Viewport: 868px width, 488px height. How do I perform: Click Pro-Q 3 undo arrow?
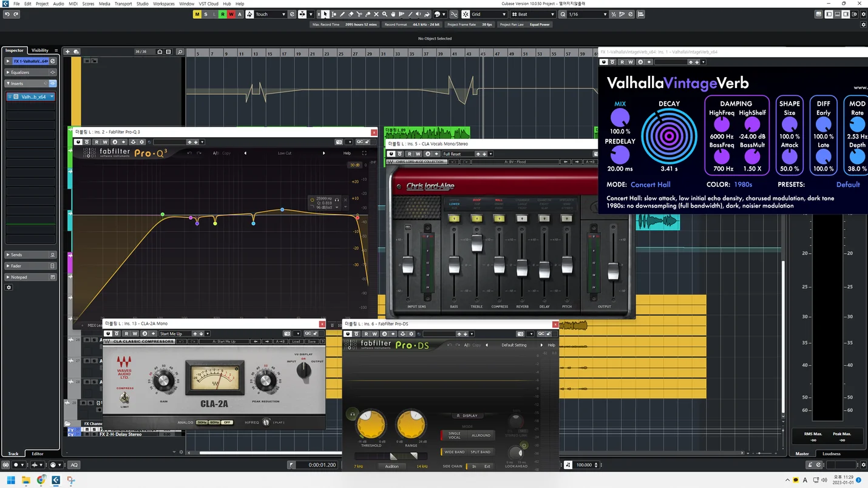click(189, 153)
